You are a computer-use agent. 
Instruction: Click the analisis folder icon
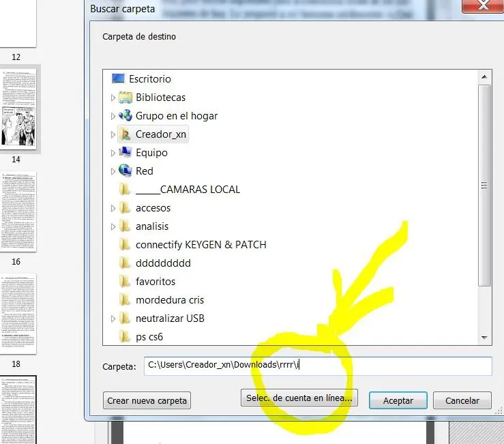[124, 226]
